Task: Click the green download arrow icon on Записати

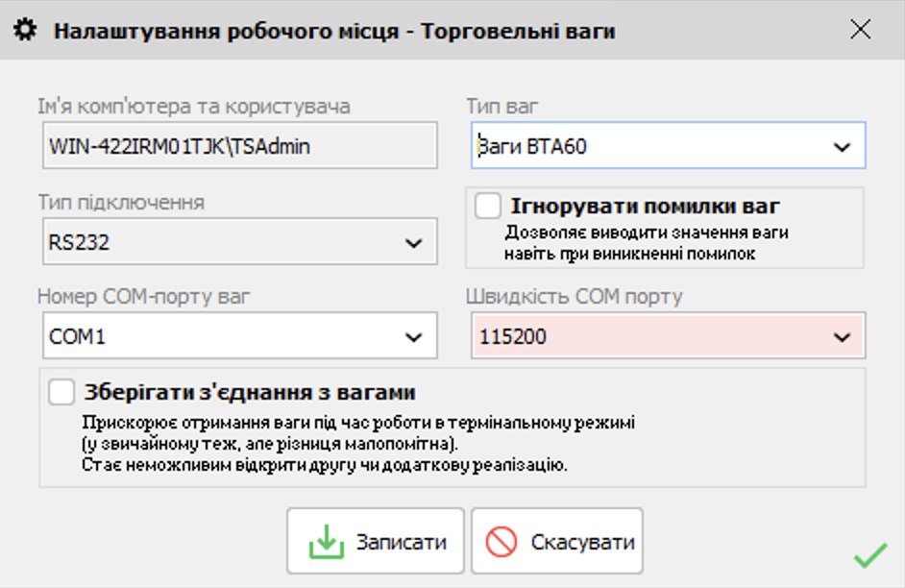Action: (x=326, y=541)
